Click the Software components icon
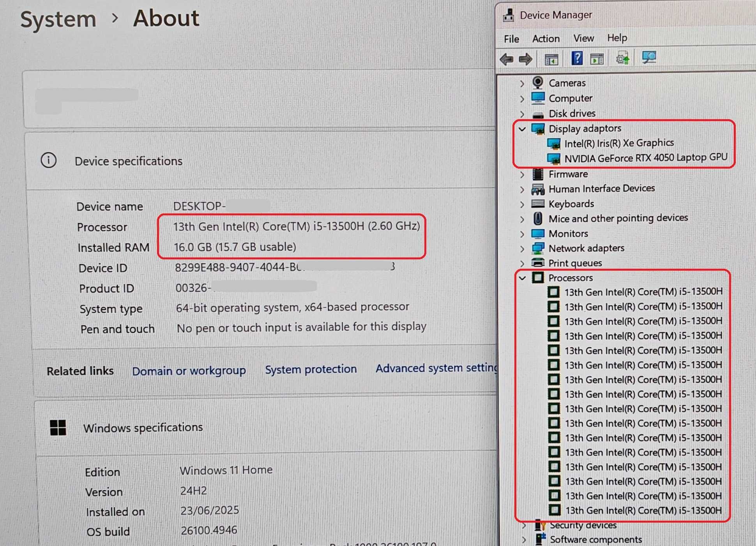756x546 pixels. [x=541, y=539]
